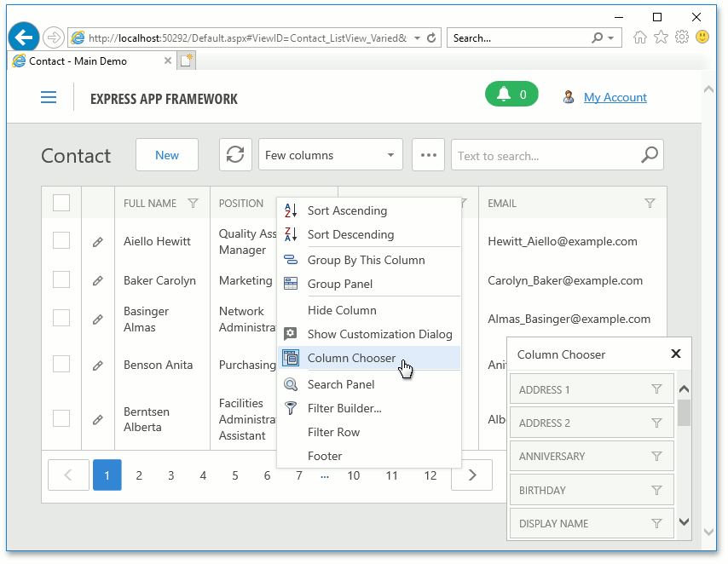Select Sort Descending menu item
728x564 pixels.
point(369,234)
